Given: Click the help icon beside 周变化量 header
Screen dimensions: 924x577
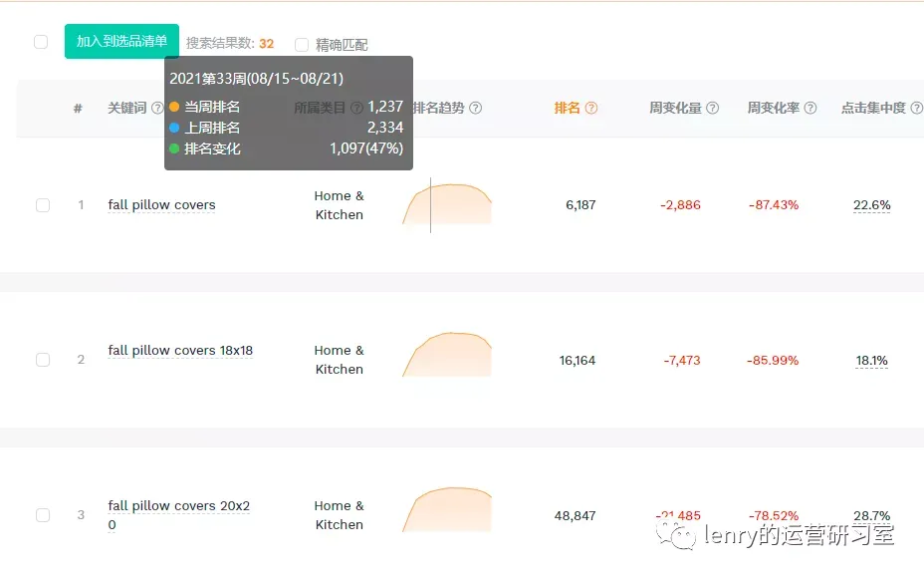Looking at the screenshot, I should point(713,108).
